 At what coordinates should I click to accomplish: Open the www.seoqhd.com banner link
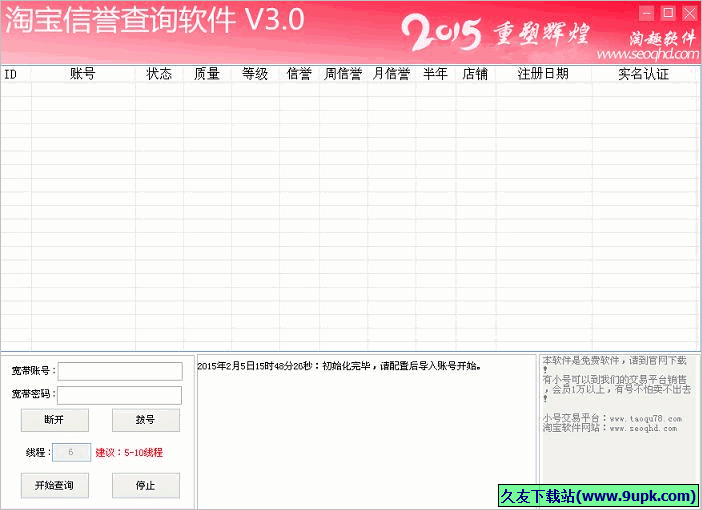pos(648,54)
